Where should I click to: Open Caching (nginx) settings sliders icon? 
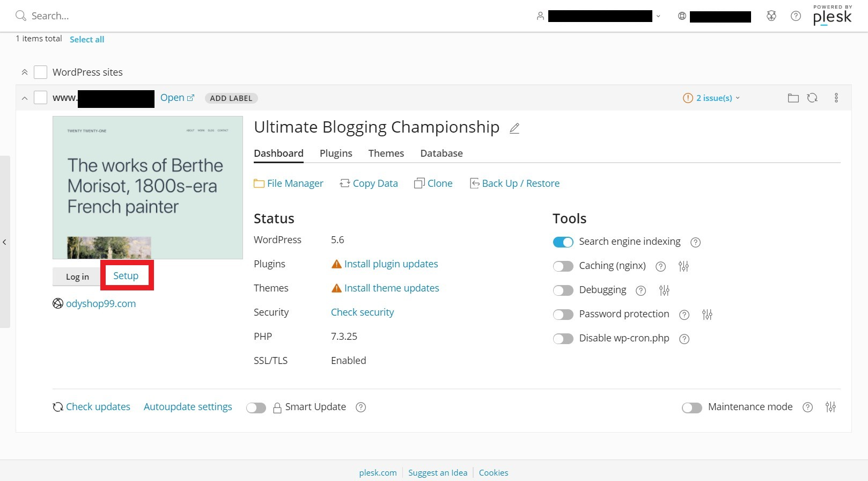tap(683, 266)
